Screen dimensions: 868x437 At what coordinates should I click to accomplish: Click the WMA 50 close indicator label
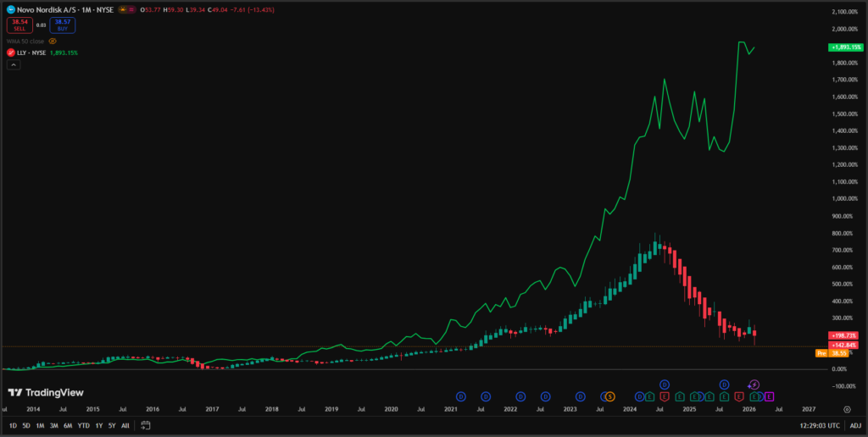[25, 41]
